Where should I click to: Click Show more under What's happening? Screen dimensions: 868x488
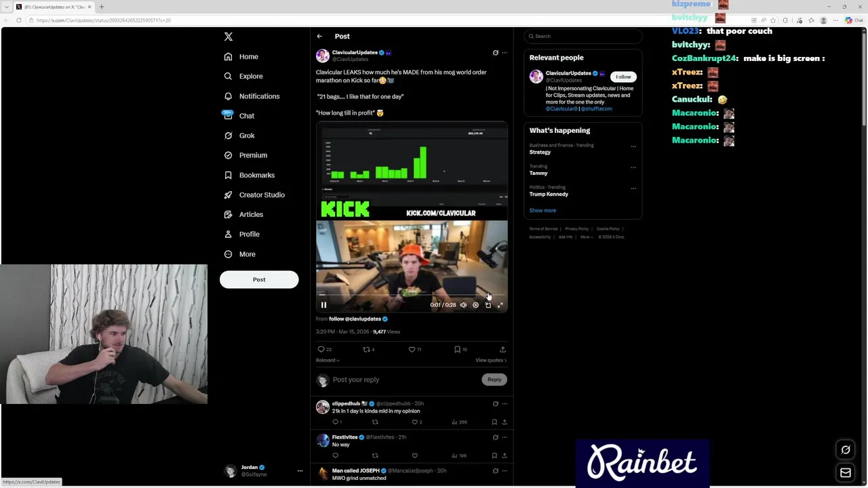542,211
